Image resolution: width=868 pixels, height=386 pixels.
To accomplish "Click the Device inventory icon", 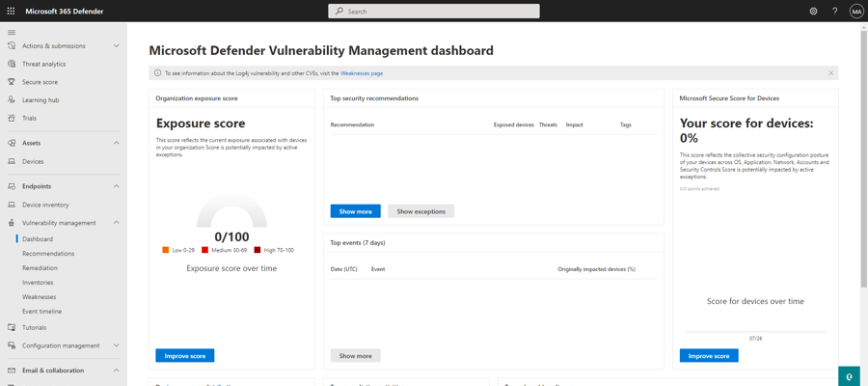I will click(11, 205).
